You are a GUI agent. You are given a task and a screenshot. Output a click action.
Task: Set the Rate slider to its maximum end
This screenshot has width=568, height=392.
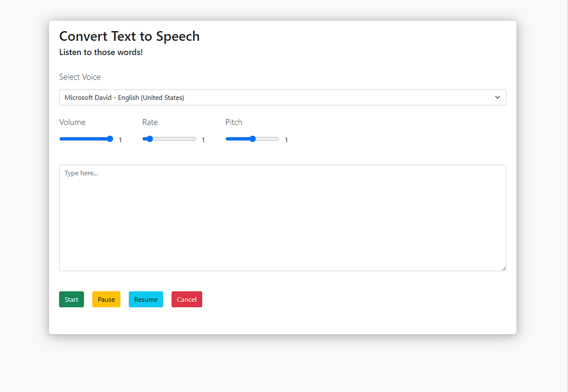[x=195, y=139]
